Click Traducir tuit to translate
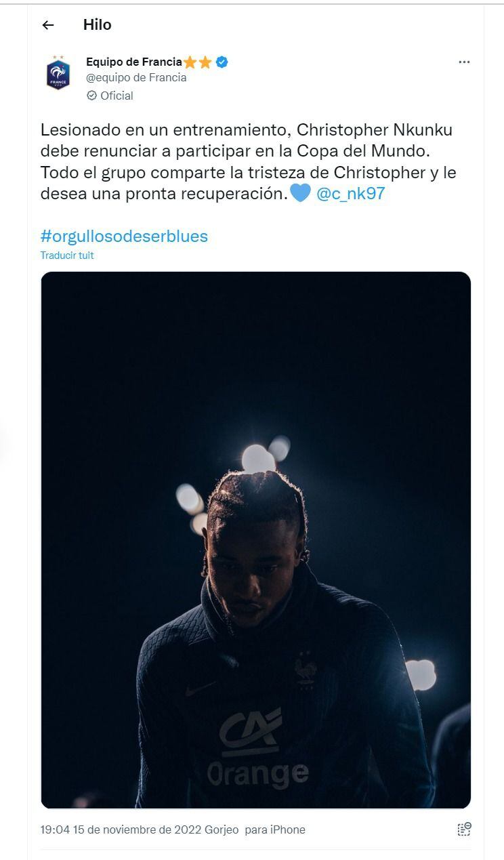 (x=67, y=255)
